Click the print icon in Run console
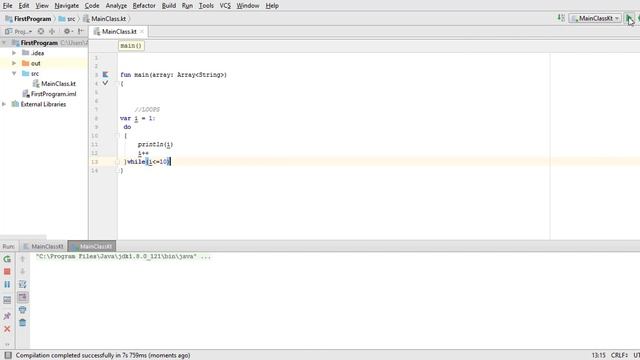The height and width of the screenshot is (360, 640). [23, 310]
